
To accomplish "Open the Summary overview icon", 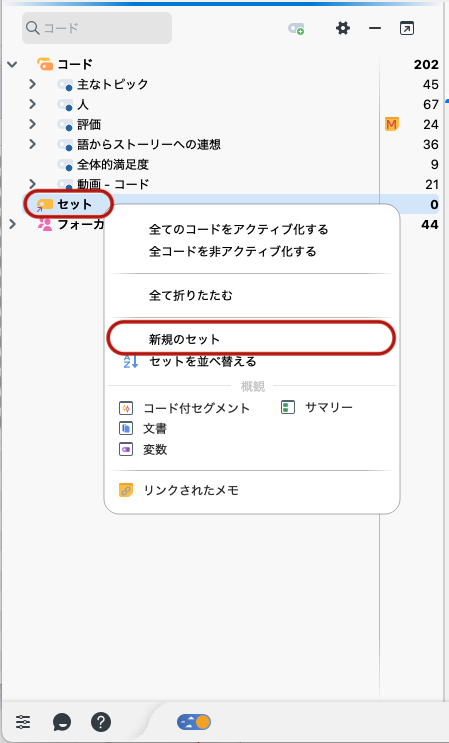I will click(288, 407).
